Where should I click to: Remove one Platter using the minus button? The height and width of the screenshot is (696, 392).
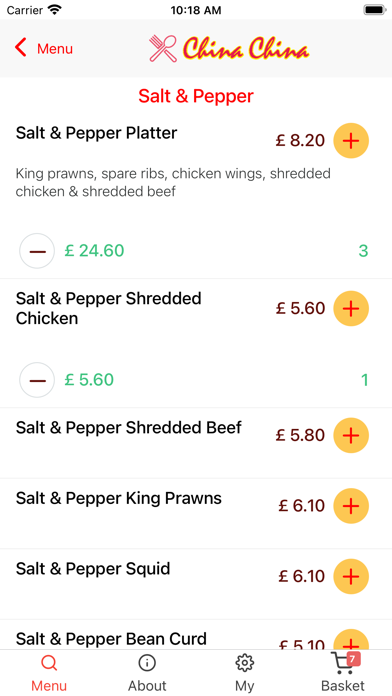click(37, 251)
